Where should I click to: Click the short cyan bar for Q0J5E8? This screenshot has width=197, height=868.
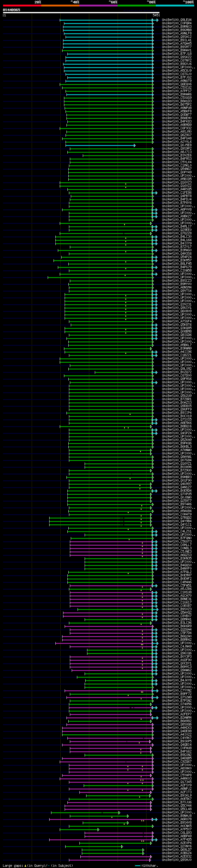coord(100,145)
